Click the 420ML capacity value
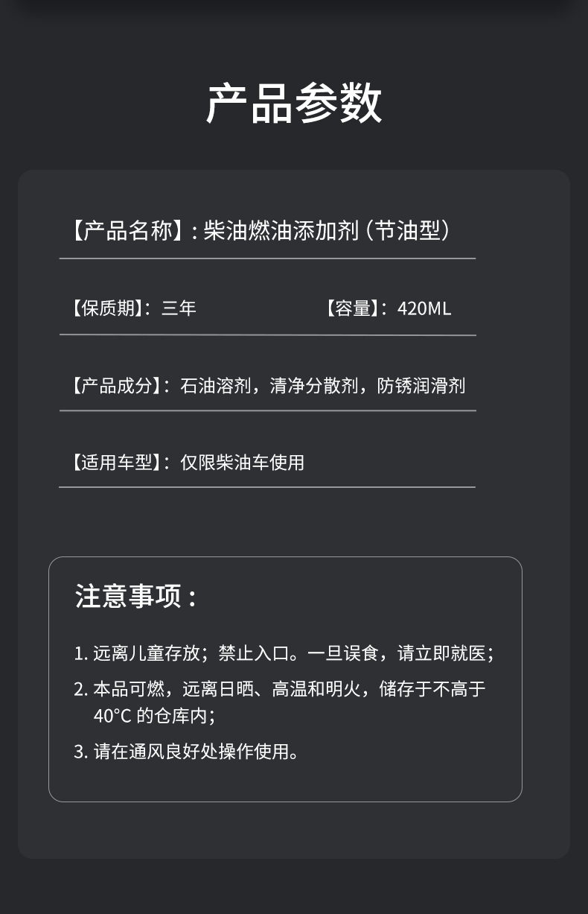The height and width of the screenshot is (914, 588). [424, 308]
